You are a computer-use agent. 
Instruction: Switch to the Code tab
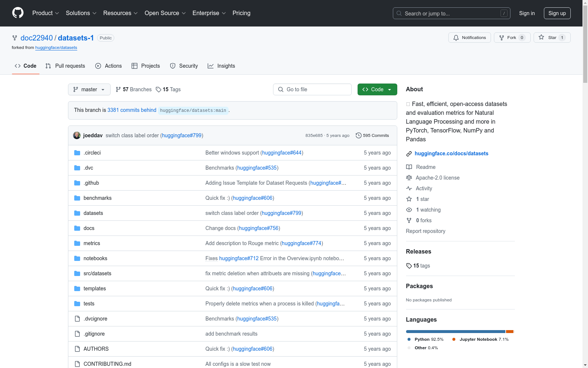pyautogui.click(x=26, y=66)
